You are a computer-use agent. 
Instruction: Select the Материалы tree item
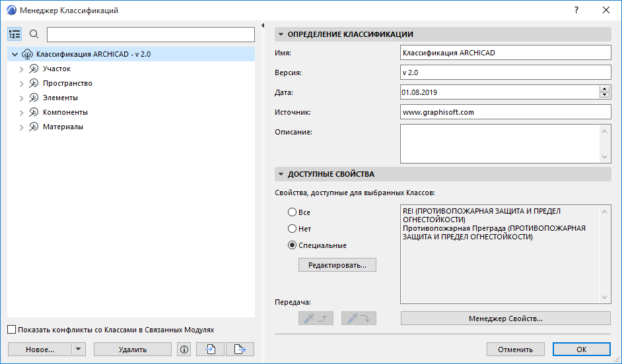63,127
